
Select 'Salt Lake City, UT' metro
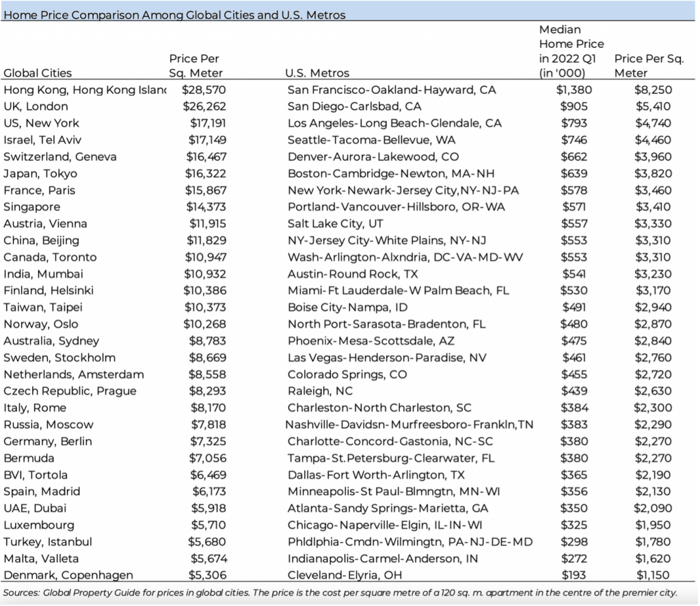click(335, 224)
